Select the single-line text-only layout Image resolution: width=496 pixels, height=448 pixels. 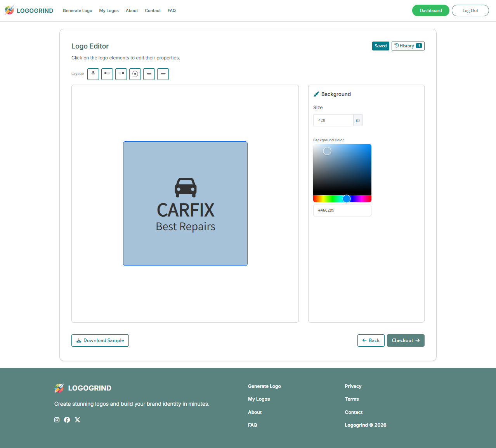[x=163, y=74]
